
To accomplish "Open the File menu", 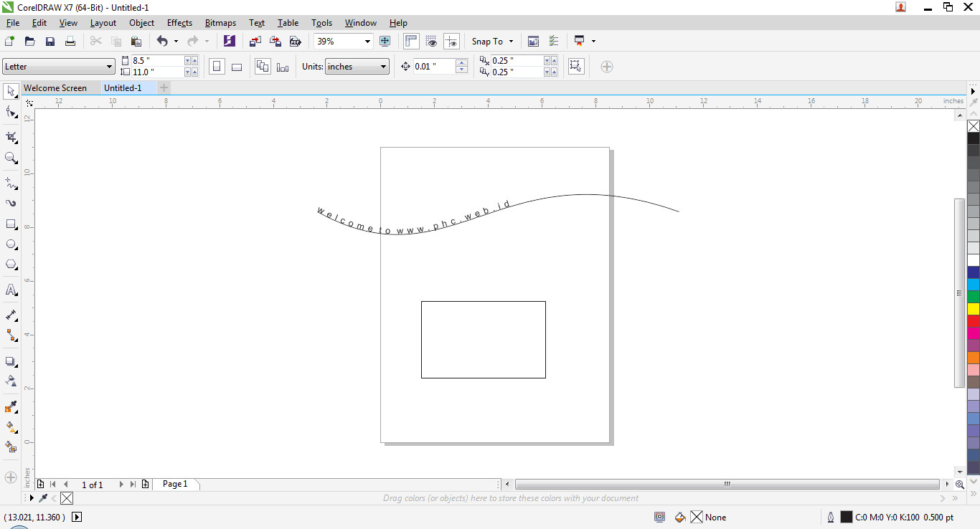I will [x=13, y=23].
